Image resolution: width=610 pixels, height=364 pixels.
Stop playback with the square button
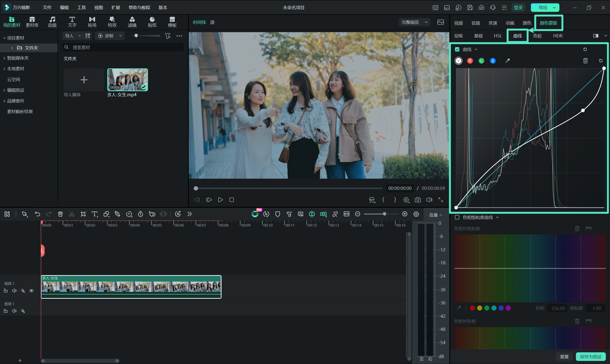[231, 200]
